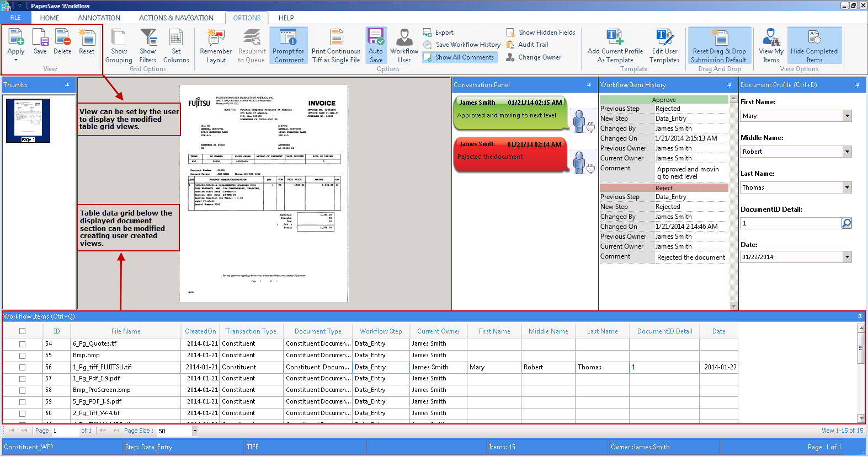Open the FILE menu
Screen dimensions: 868x457
pos(15,18)
